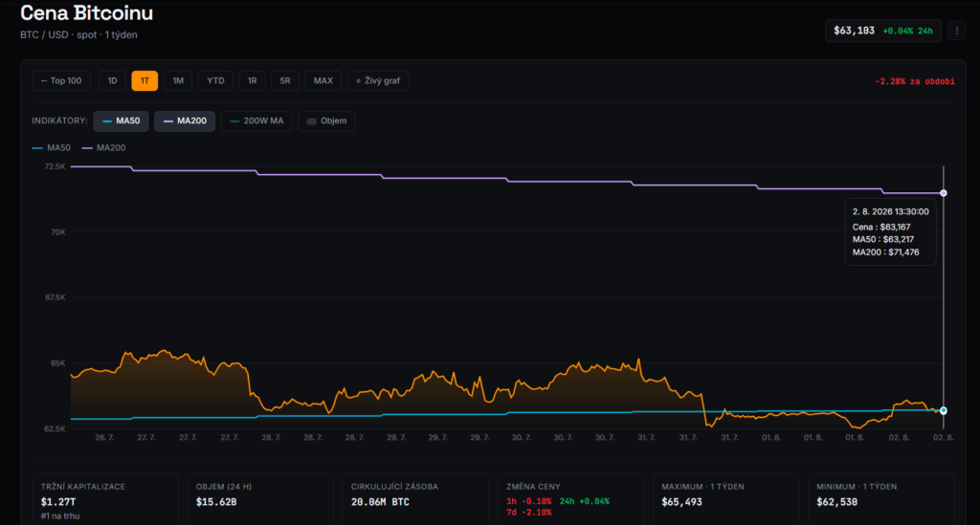Enable Živý graf live chart

(378, 80)
